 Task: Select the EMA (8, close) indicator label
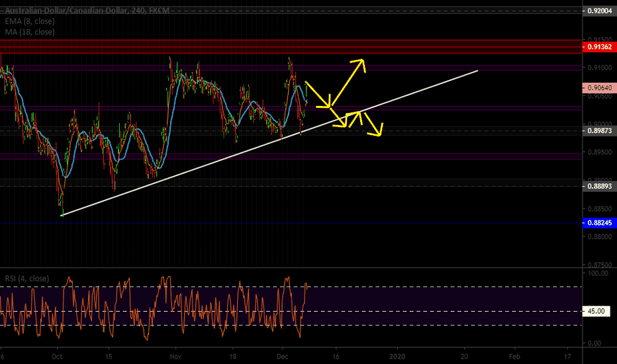pos(31,21)
